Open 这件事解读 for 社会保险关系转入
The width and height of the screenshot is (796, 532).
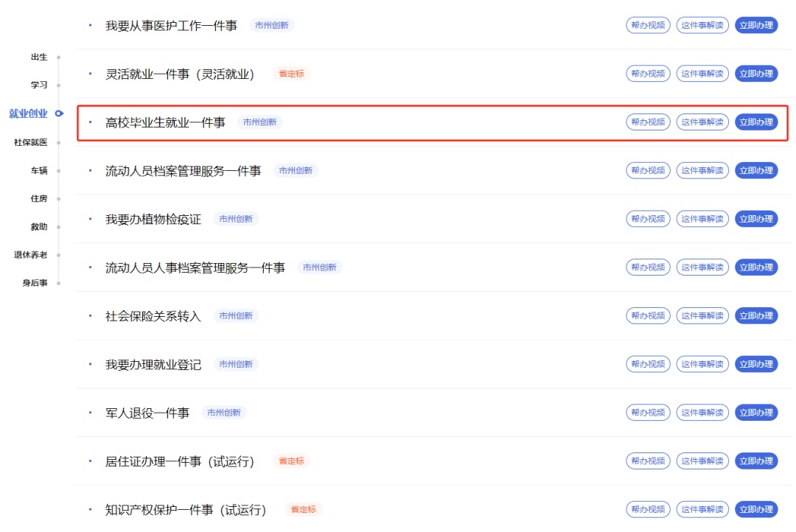point(702,316)
